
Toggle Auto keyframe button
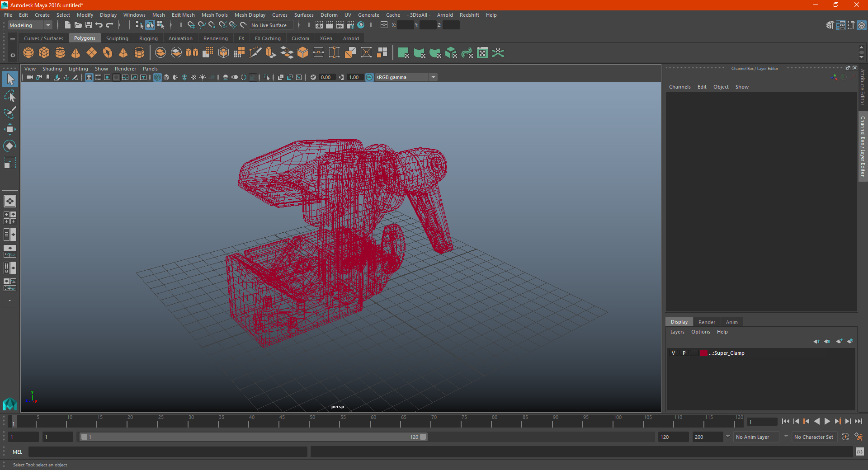click(845, 437)
